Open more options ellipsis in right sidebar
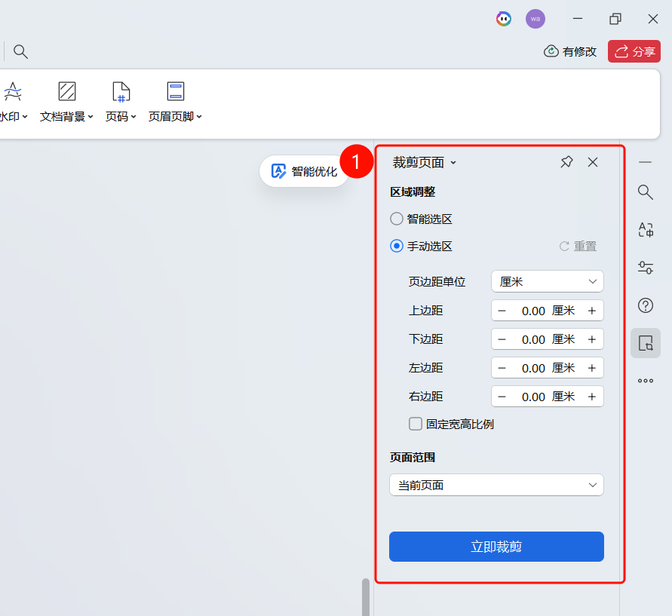Screen dimensions: 672x616 [x=646, y=381]
